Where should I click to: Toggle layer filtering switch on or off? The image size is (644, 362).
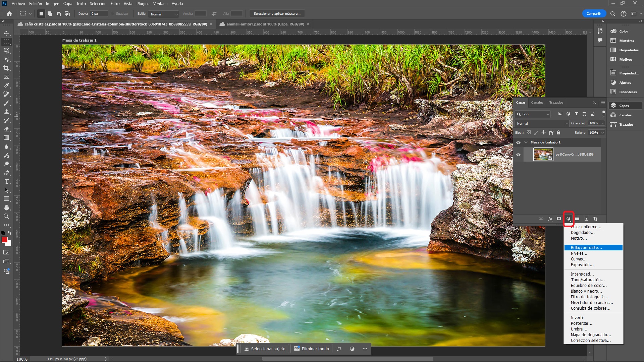(603, 113)
